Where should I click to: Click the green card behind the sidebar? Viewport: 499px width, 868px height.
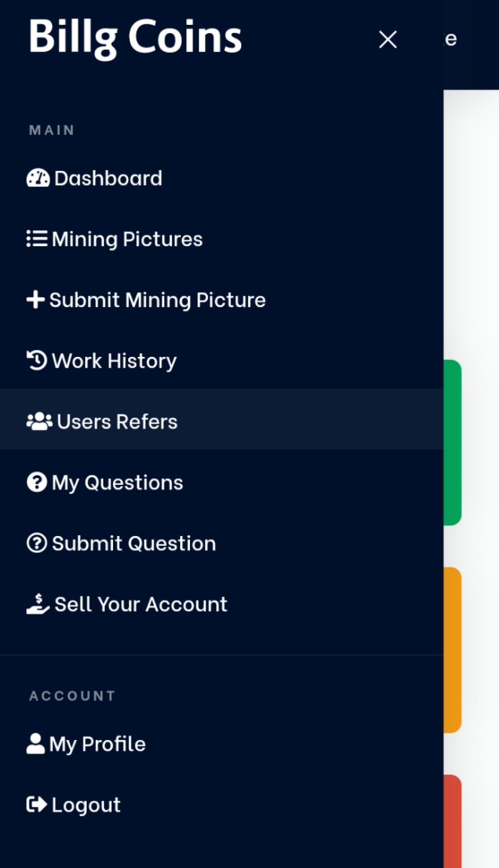pyautogui.click(x=452, y=443)
